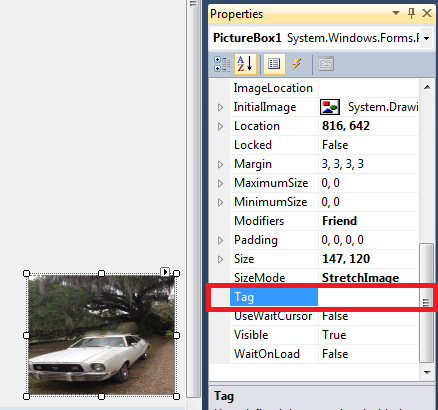
Task: Select the Modifiers value Friend
Action: (339, 221)
